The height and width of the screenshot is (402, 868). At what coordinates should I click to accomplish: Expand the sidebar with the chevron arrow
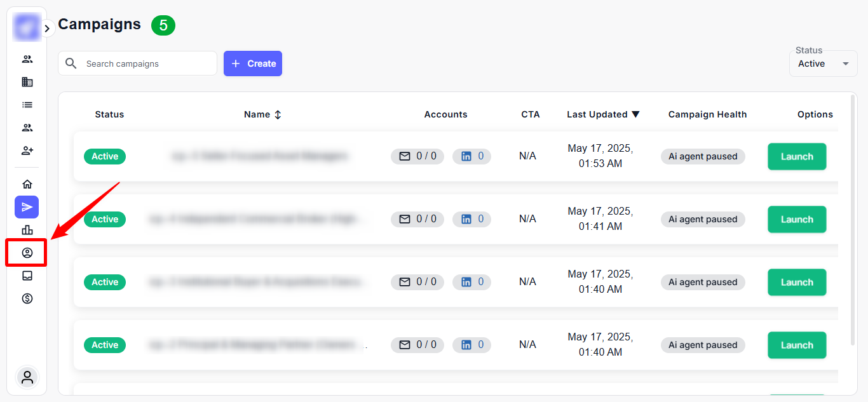coord(47,29)
